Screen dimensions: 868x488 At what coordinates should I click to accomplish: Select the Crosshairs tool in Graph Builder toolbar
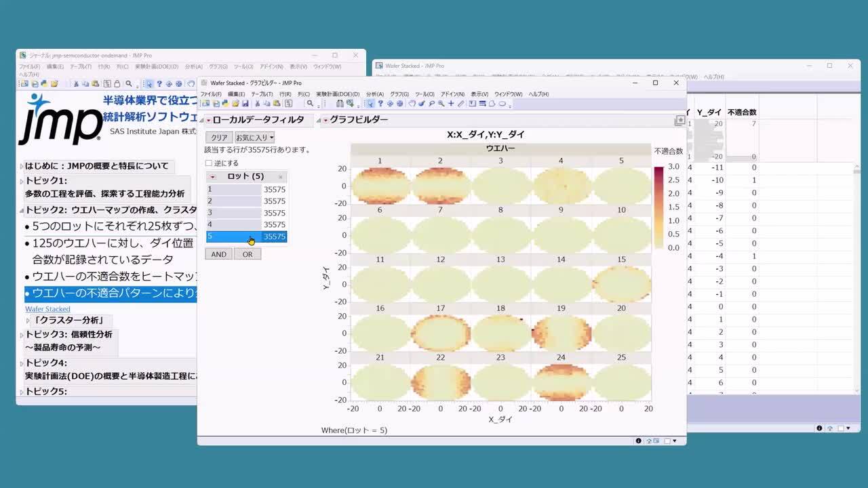(x=451, y=104)
